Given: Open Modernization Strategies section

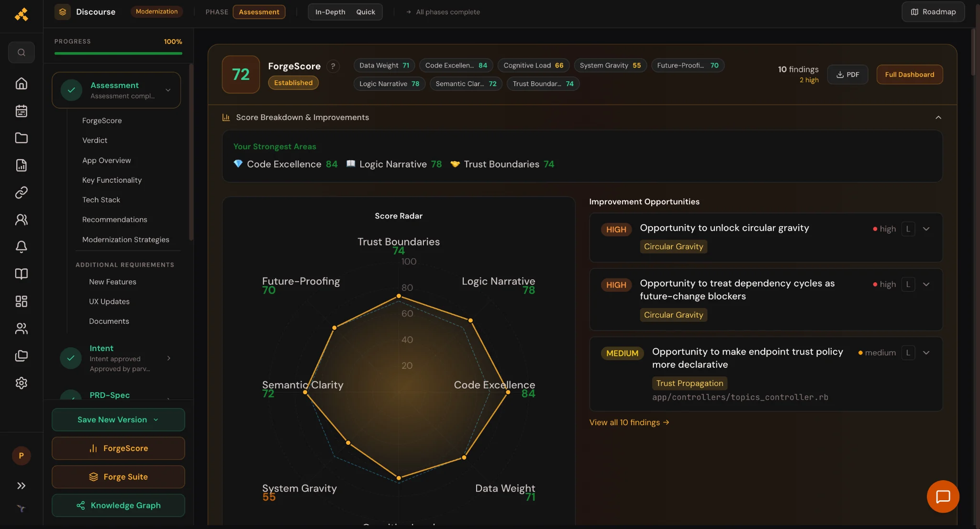Looking at the screenshot, I should pos(125,240).
